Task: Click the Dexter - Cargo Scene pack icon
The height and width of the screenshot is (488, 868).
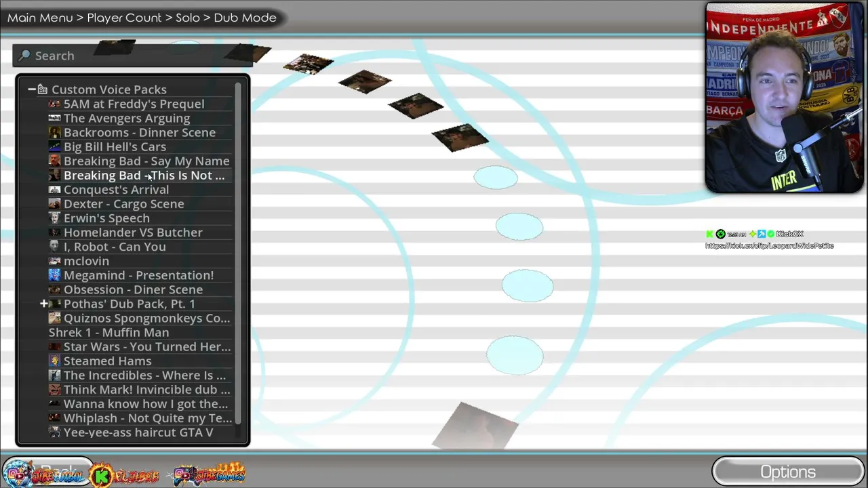Action: point(54,204)
